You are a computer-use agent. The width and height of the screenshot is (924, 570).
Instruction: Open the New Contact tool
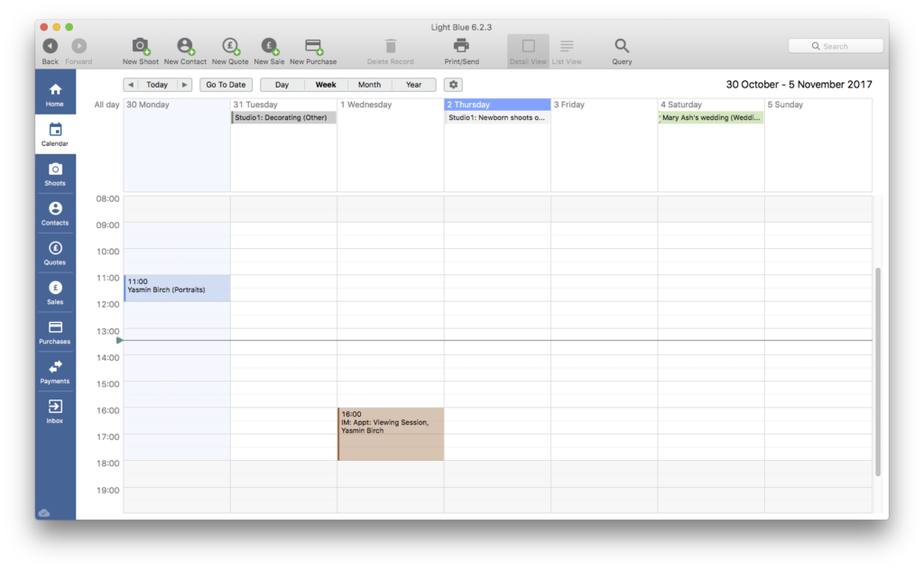tap(185, 50)
